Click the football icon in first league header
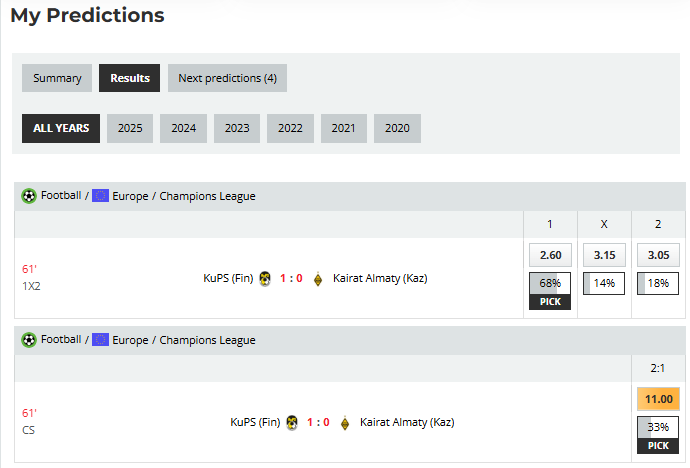Image resolution: width=690 pixels, height=468 pixels. coord(29,196)
